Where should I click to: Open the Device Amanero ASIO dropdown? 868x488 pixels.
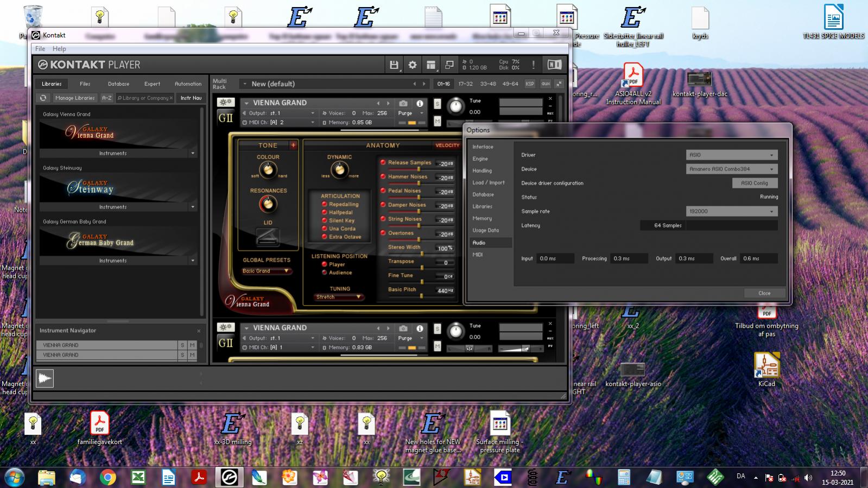tap(732, 169)
